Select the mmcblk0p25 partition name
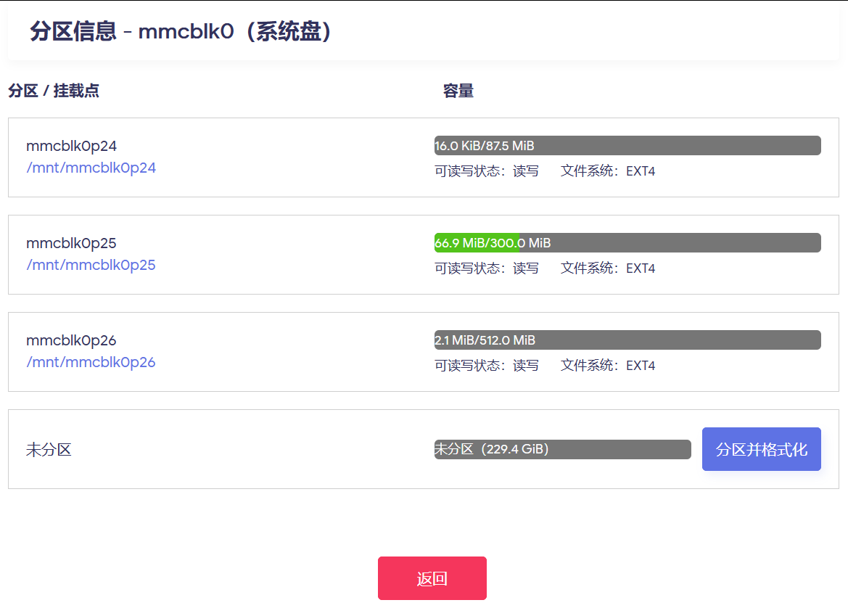The height and width of the screenshot is (616, 848). point(71,244)
